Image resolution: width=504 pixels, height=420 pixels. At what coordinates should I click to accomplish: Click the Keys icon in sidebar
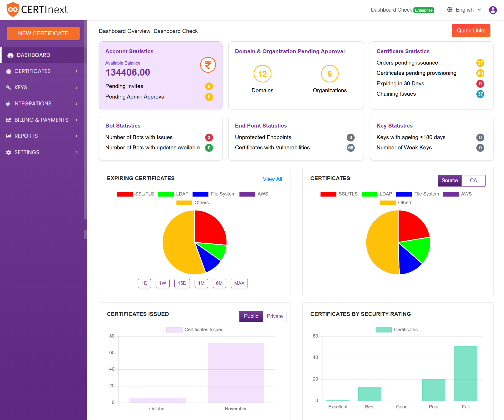pyautogui.click(x=9, y=87)
